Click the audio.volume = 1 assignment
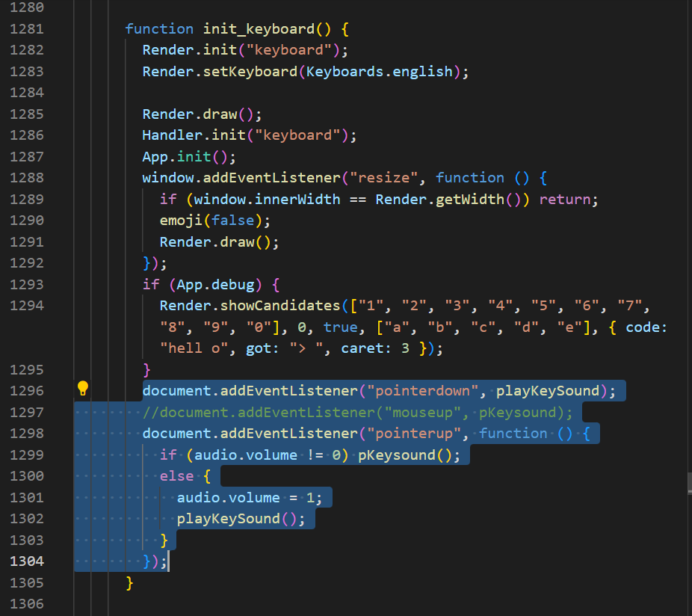 tap(250, 498)
